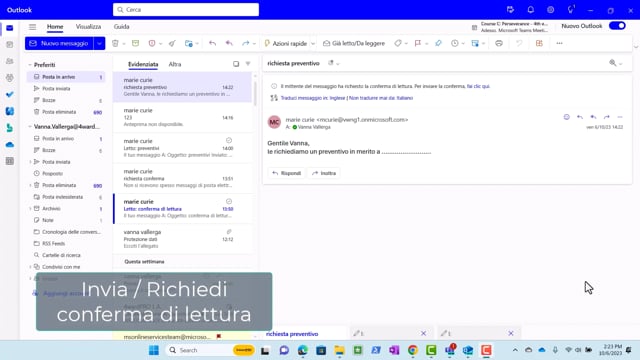Screen dimensions: 640x360
Task: Click the Cerca search box
Action: click(186, 9)
